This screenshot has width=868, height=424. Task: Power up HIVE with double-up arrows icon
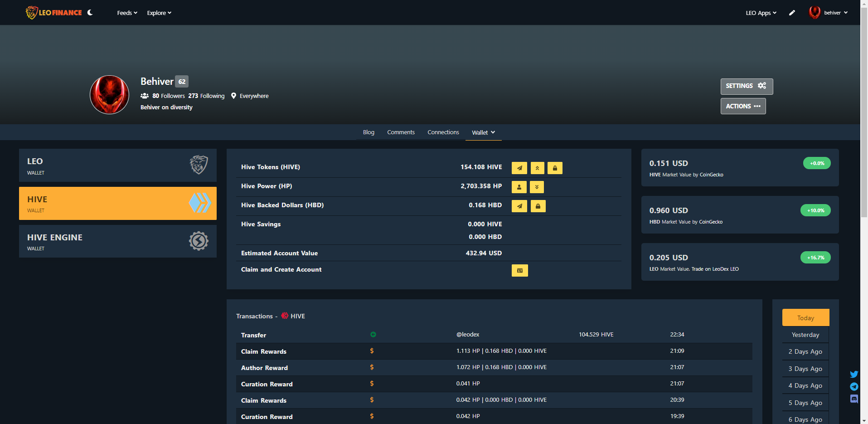tap(537, 168)
